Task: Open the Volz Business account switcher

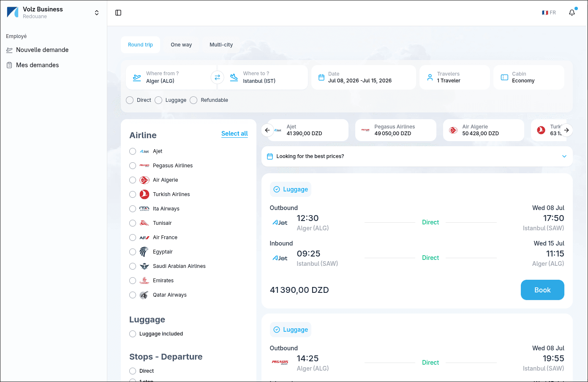Action: [x=54, y=13]
